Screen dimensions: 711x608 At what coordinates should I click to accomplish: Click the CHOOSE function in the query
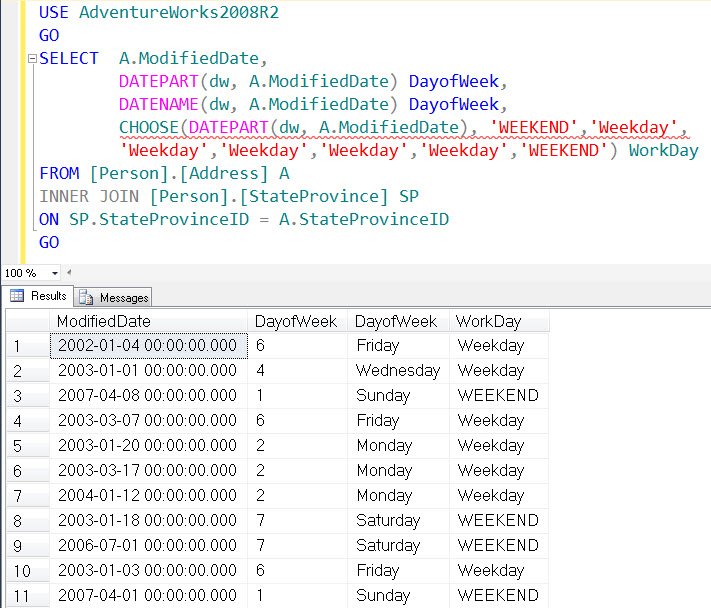[x=149, y=127]
